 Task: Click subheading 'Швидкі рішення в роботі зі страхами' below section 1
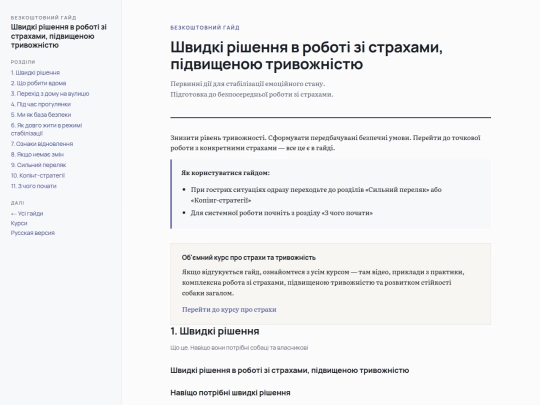(x=290, y=371)
